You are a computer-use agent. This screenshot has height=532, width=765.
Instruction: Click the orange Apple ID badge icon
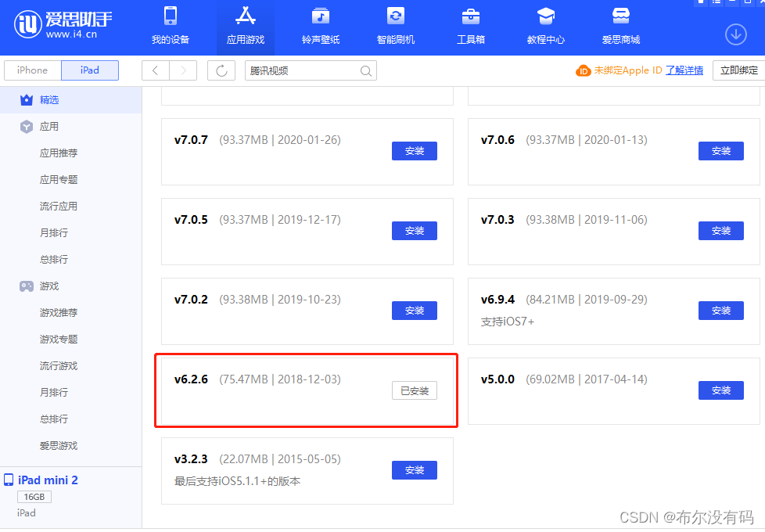[583, 70]
